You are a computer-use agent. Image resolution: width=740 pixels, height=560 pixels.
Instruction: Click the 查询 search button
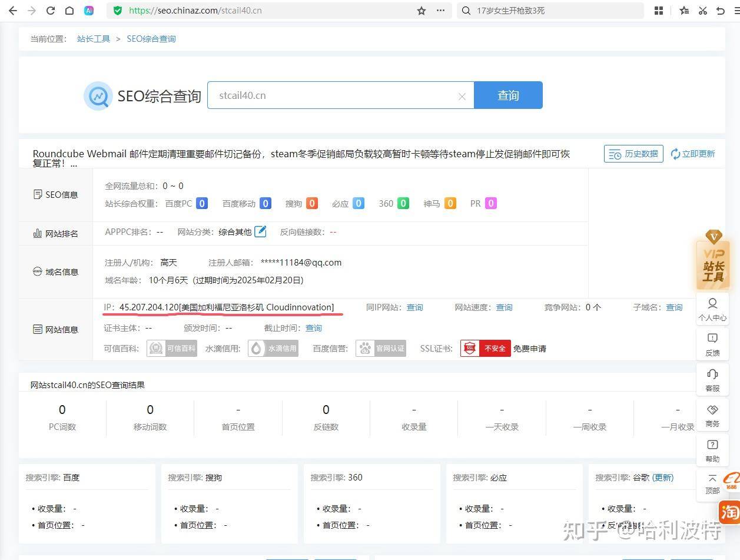[508, 95]
